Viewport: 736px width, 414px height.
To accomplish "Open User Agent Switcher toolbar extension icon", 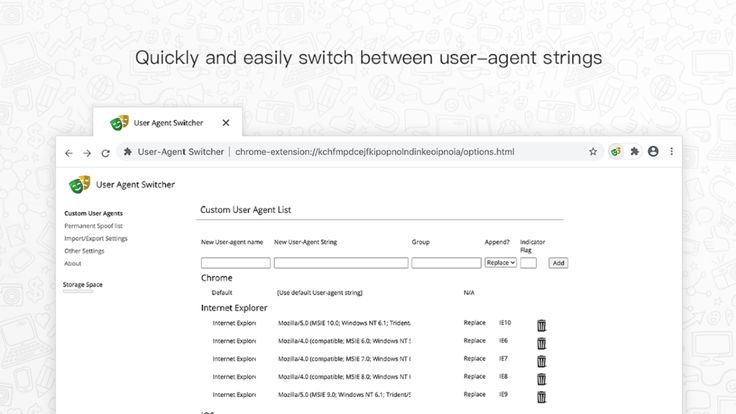I will tap(616, 152).
